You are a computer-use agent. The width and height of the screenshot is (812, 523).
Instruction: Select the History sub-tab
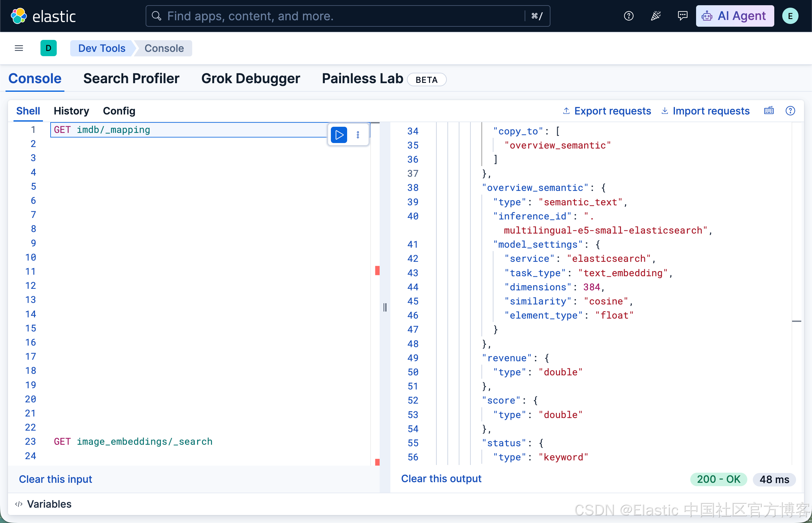pos(71,111)
